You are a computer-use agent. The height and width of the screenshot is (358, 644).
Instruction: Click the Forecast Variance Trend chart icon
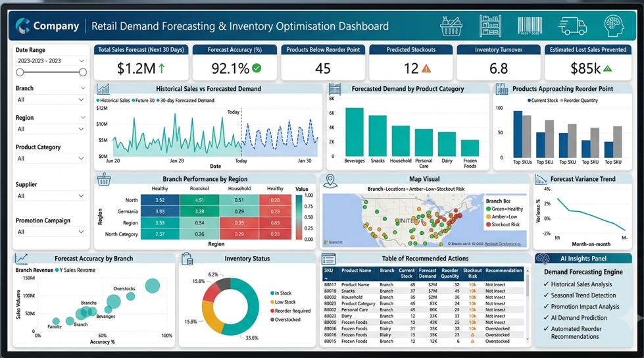541,179
